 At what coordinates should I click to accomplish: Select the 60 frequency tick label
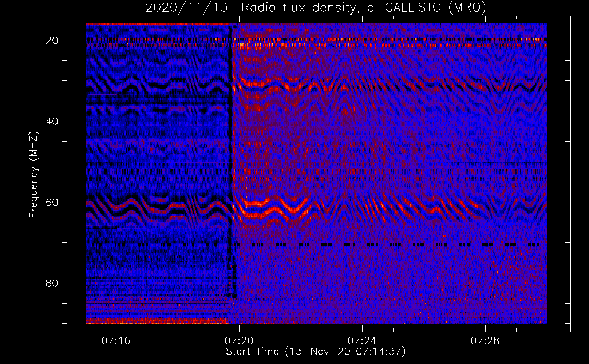tap(52, 202)
